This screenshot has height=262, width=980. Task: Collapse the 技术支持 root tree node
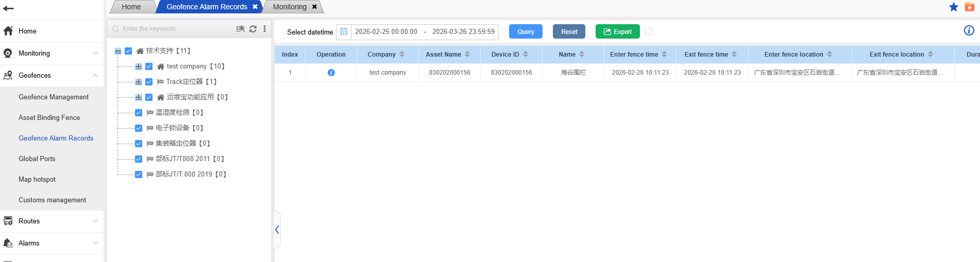tap(118, 51)
